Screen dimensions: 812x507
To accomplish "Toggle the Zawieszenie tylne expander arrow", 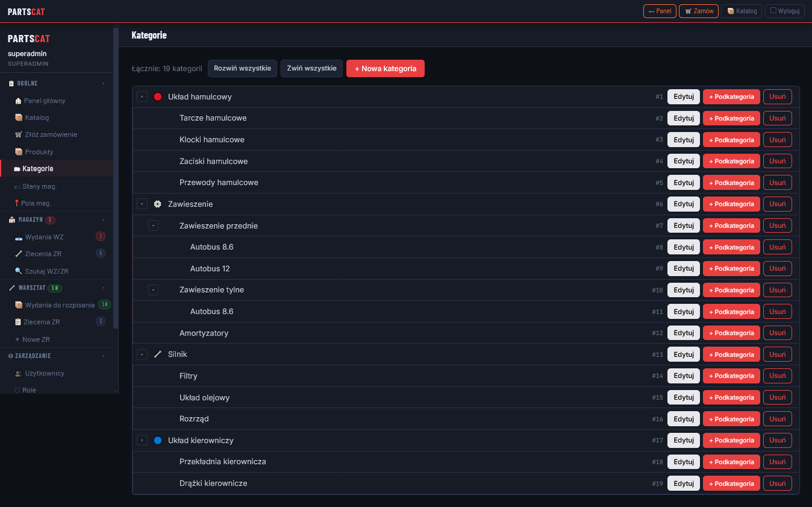I will point(154,290).
